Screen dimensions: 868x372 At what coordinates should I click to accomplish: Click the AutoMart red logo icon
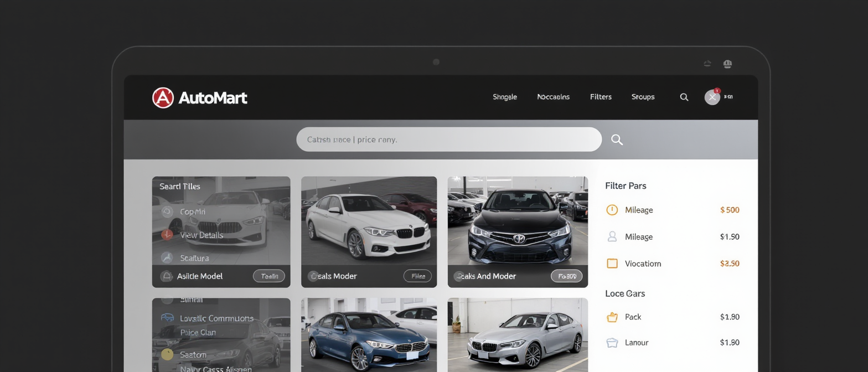tap(163, 98)
